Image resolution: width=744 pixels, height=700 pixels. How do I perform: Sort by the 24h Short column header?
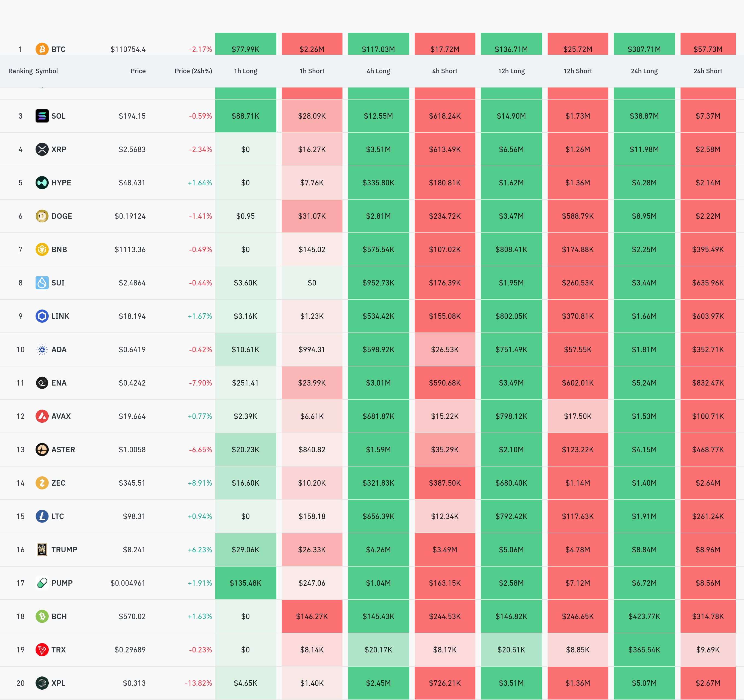708,71
